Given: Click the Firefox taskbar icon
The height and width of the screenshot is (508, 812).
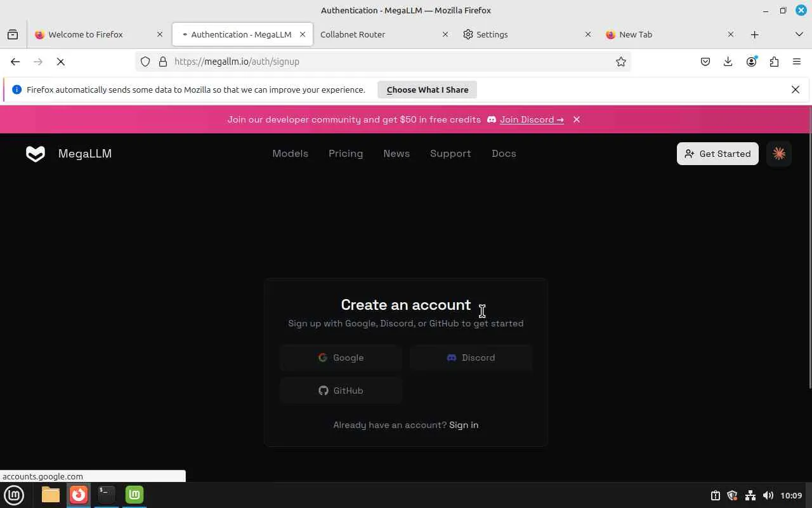Looking at the screenshot, I should [79, 495].
